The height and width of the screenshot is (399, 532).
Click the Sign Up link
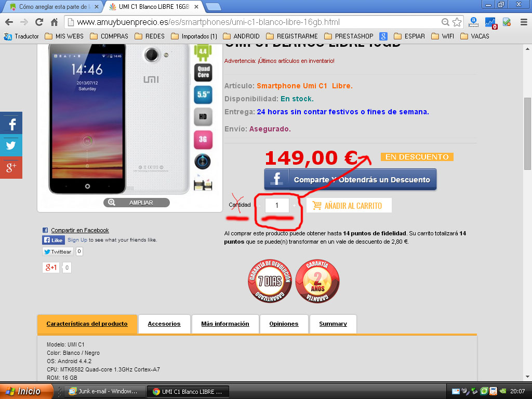(77, 240)
